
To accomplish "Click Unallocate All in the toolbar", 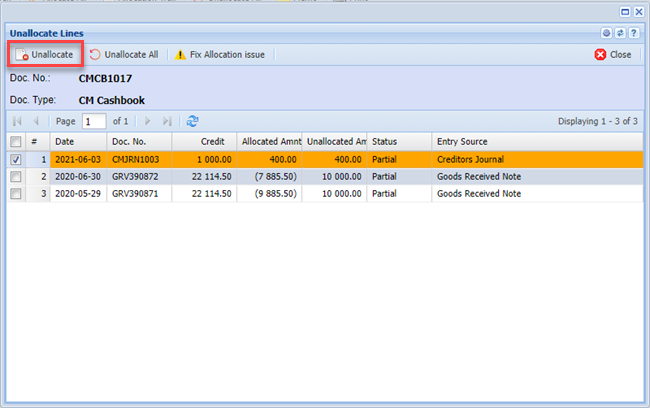I will click(x=124, y=54).
